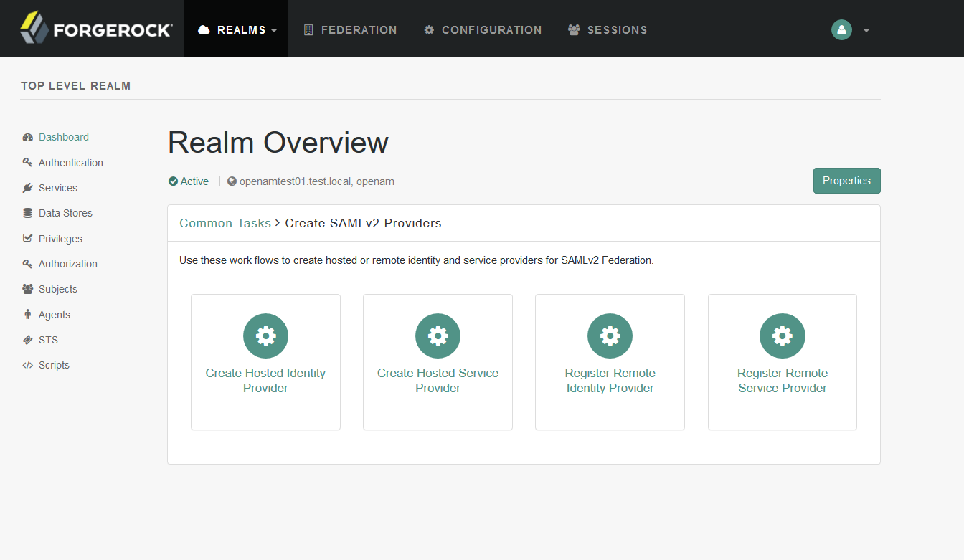Go back to Common Tasks breadcrumb
The width and height of the screenshot is (964, 560).
point(225,223)
